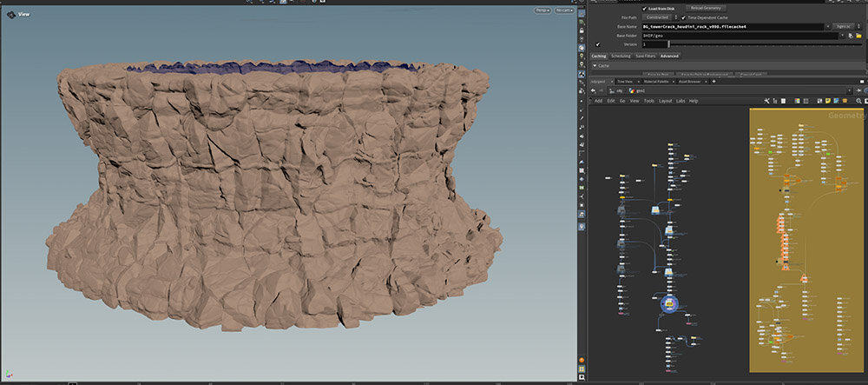Open the Layout menu in network editor

[665, 101]
